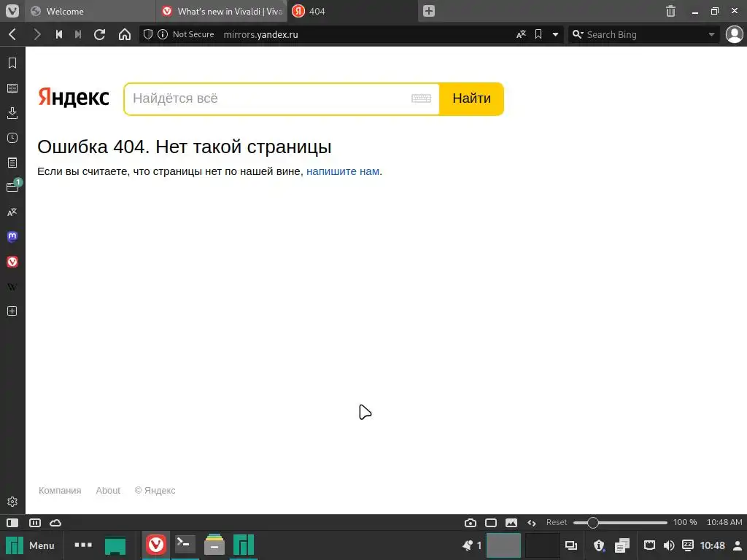The image size is (747, 560).
Task: Click the three-dots taskbar item
Action: [83, 545]
